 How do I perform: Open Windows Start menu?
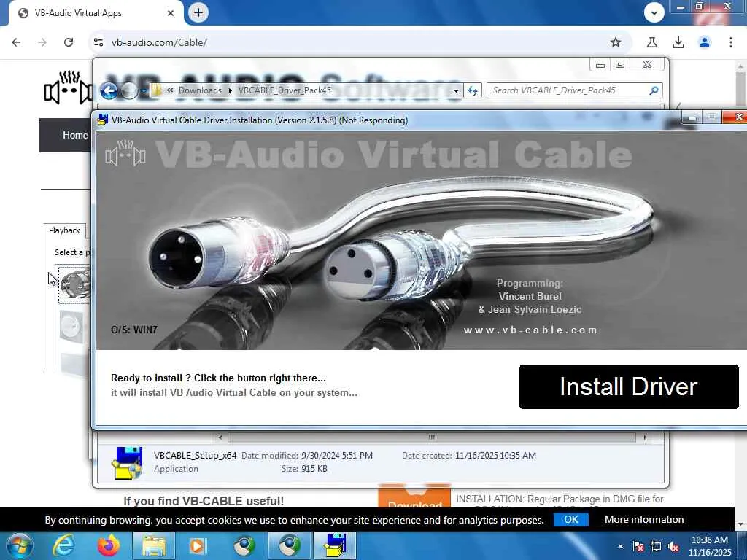click(x=19, y=545)
